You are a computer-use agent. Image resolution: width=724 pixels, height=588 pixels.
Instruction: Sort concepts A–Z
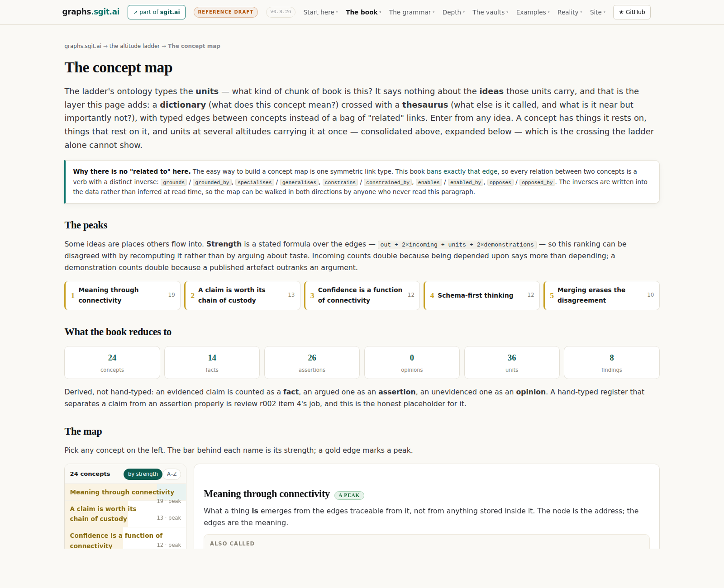click(172, 474)
